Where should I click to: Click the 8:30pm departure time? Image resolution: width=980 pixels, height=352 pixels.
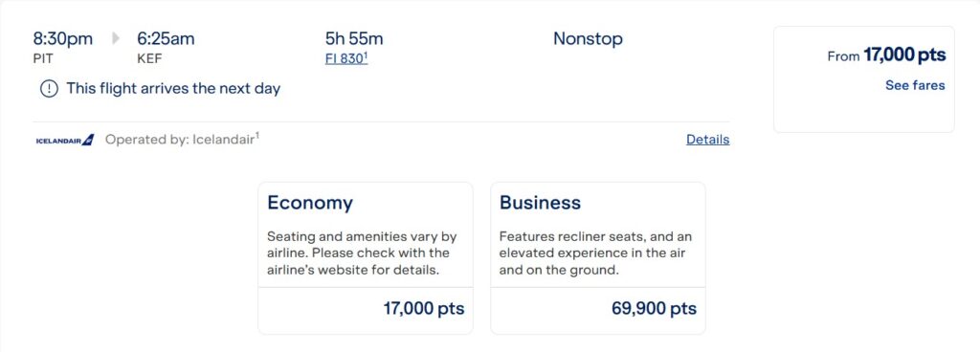point(62,38)
